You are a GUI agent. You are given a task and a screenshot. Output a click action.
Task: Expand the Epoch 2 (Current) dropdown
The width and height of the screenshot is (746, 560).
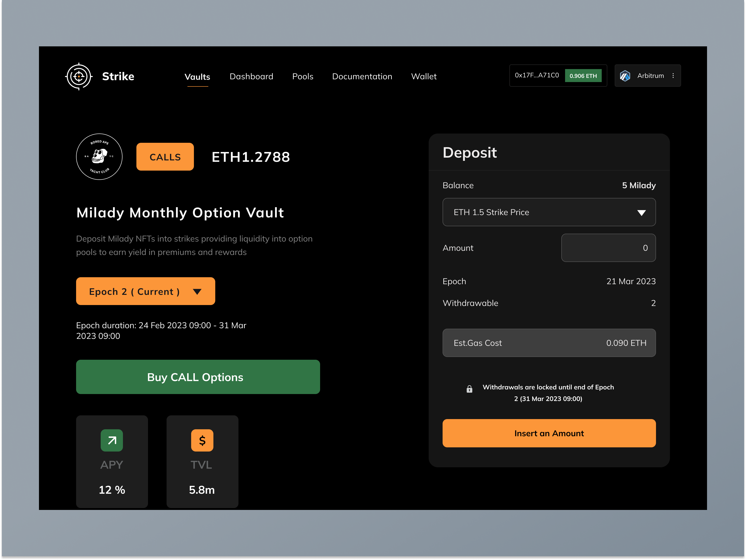click(x=146, y=291)
